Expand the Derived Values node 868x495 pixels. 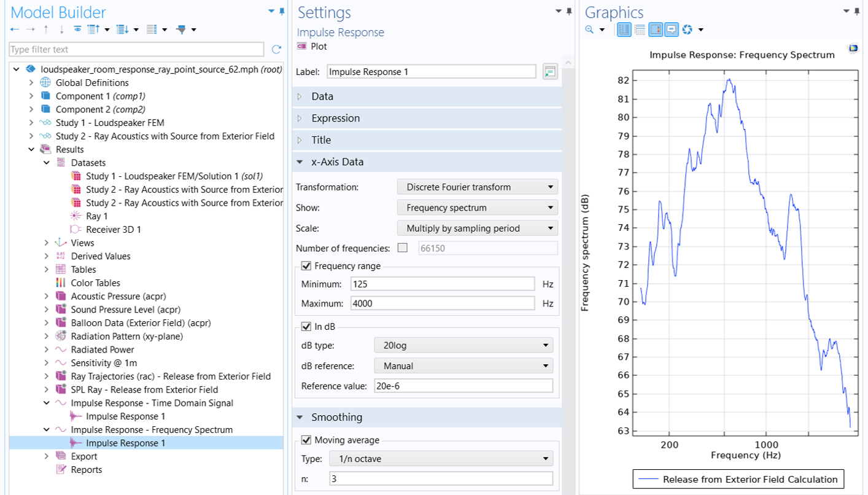[x=47, y=256]
